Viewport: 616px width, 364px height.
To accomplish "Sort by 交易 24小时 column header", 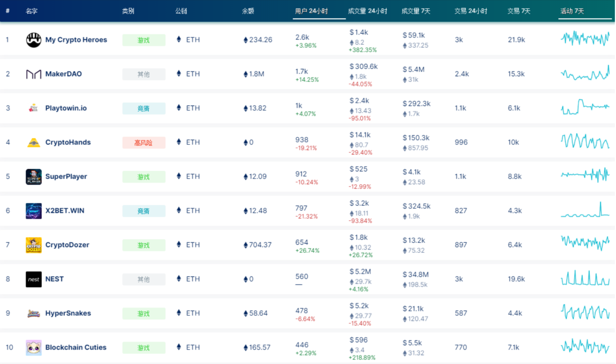I will pyautogui.click(x=471, y=11).
